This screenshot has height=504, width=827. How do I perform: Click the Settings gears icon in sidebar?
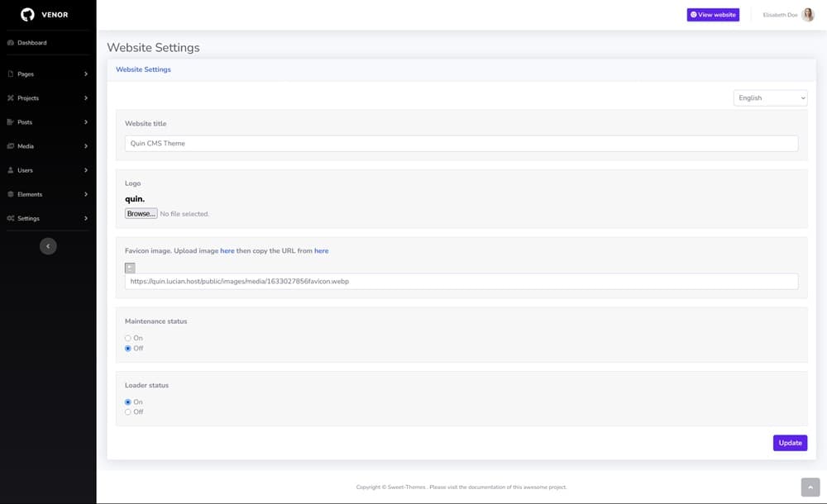pos(11,219)
